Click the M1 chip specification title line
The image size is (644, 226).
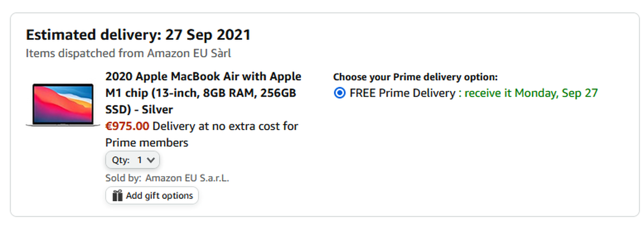click(x=201, y=93)
